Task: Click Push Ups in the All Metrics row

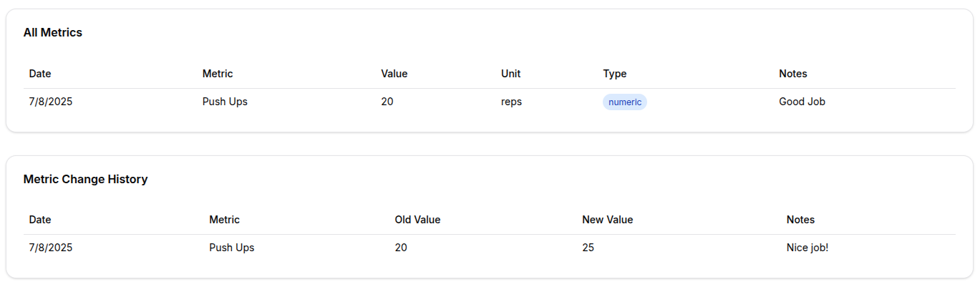Action: (225, 102)
